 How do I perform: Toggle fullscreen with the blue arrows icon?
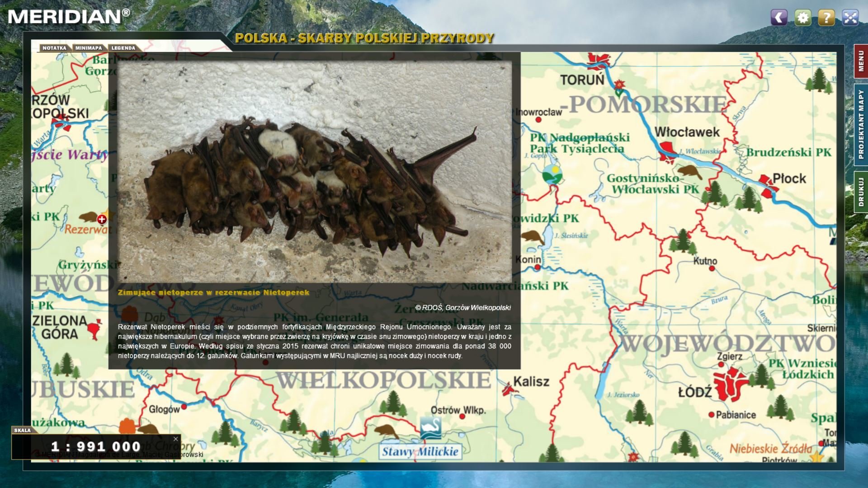pos(850,18)
